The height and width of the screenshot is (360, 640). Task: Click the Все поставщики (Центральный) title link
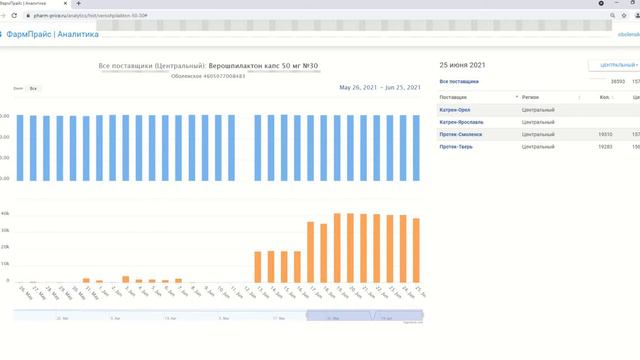(152, 66)
